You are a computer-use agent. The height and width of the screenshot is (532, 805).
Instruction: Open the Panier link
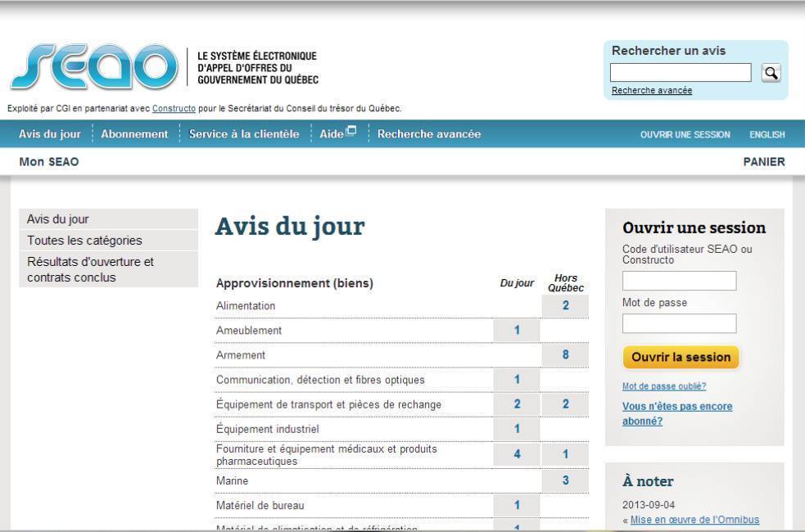click(763, 162)
